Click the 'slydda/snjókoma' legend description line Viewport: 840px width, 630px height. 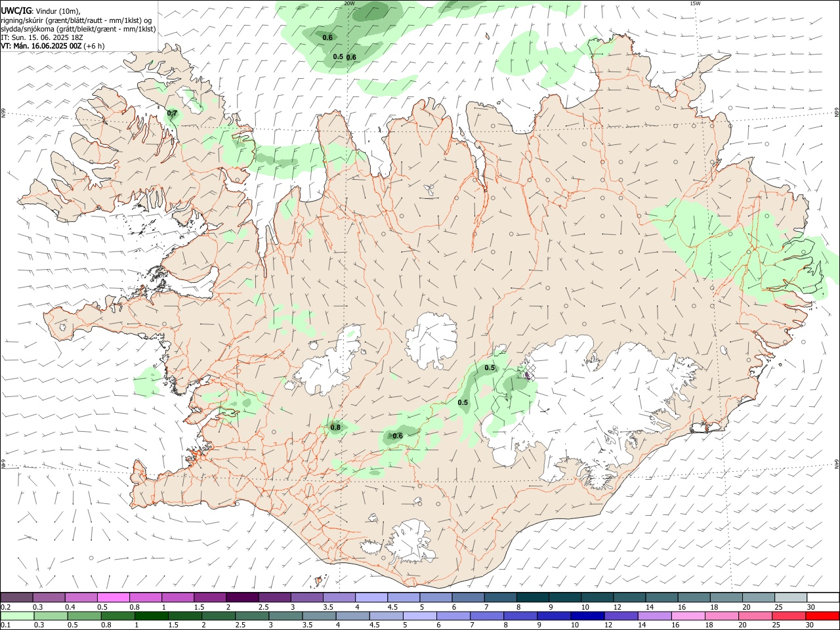tap(78, 29)
